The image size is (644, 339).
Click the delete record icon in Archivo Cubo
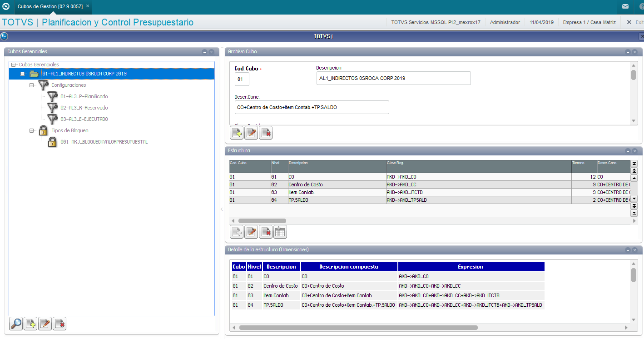pyautogui.click(x=266, y=133)
